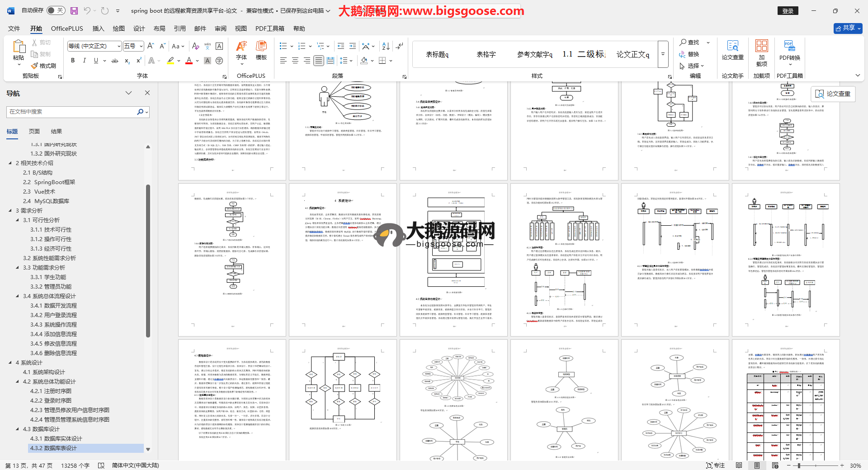Click the 替换 (Replace) button
Screen dimensions: 868x470
pyautogui.click(x=689, y=54)
